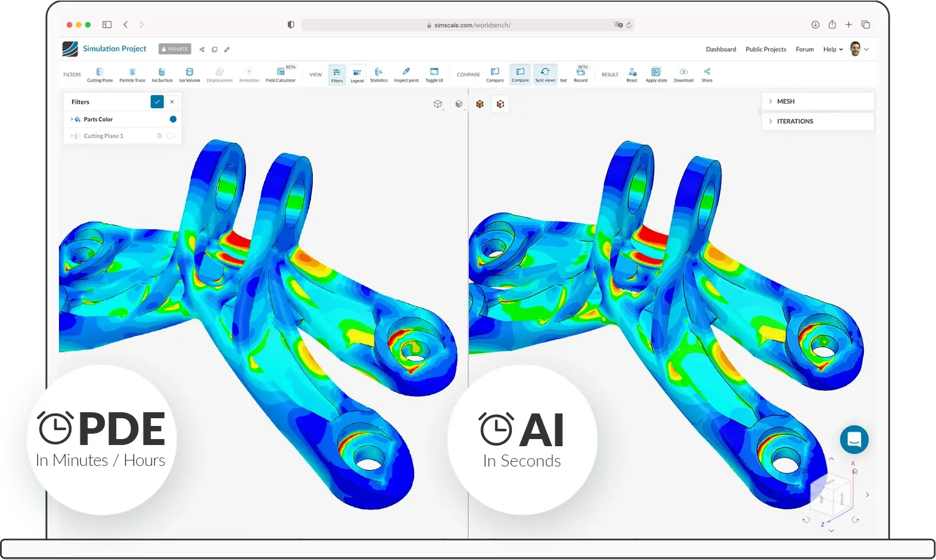Viewport: 936px width, 560px height.
Task: Share project using icon beside PRIVATE badge
Action: click(x=202, y=49)
